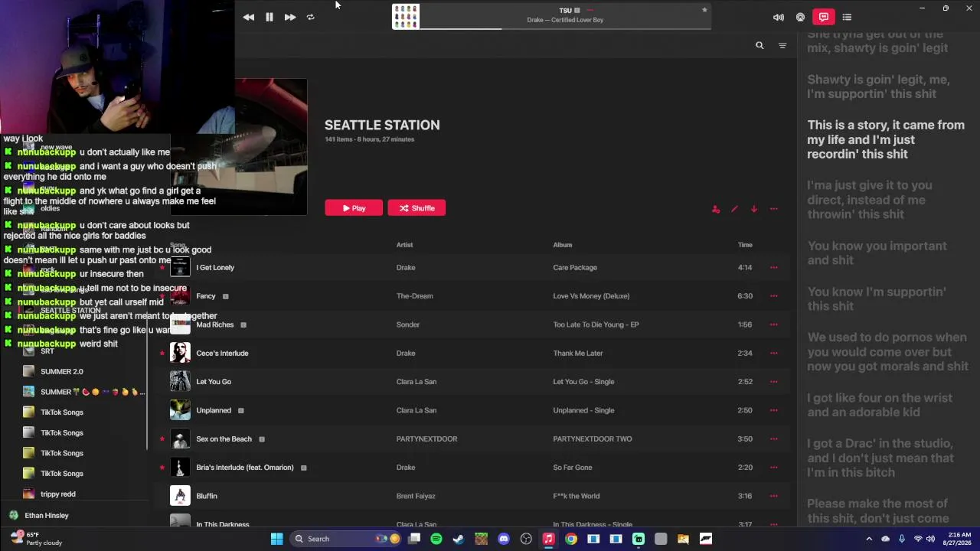Open more options for Bluffin

tap(774, 496)
